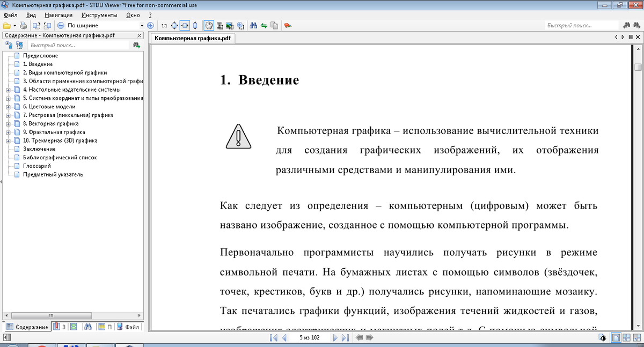Go to previous page arrow

coord(284,338)
